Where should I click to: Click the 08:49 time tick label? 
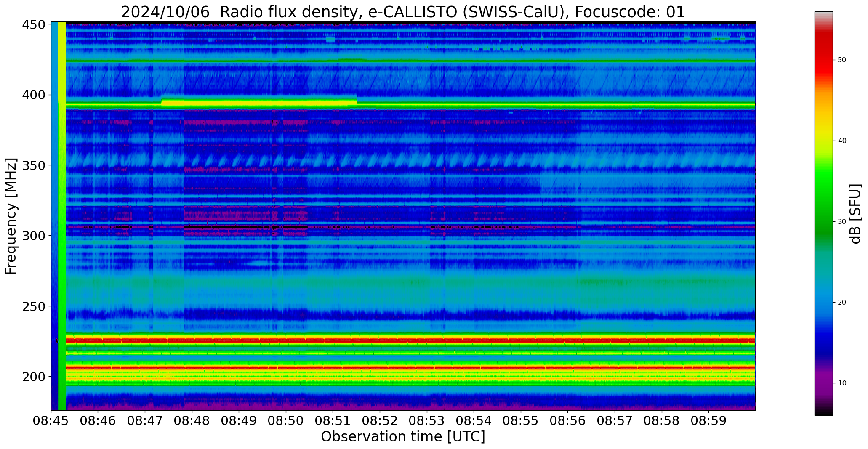pyautogui.click(x=239, y=421)
